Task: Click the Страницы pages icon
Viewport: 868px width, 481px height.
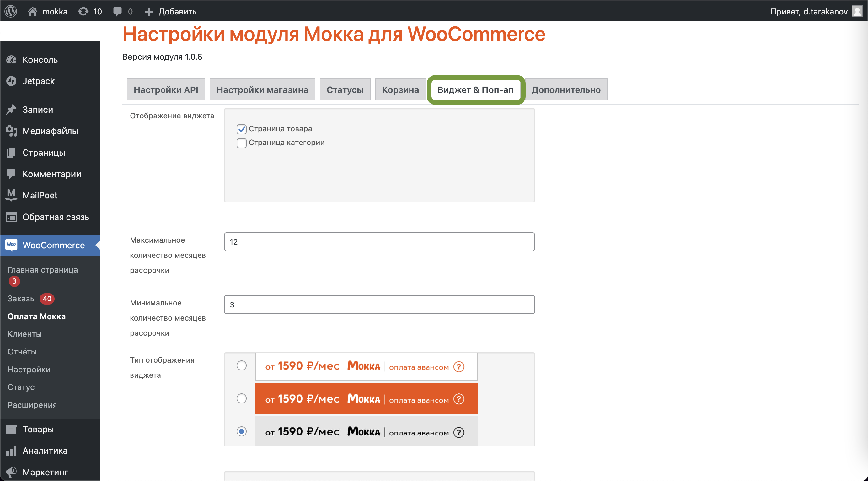Action: 12,152
